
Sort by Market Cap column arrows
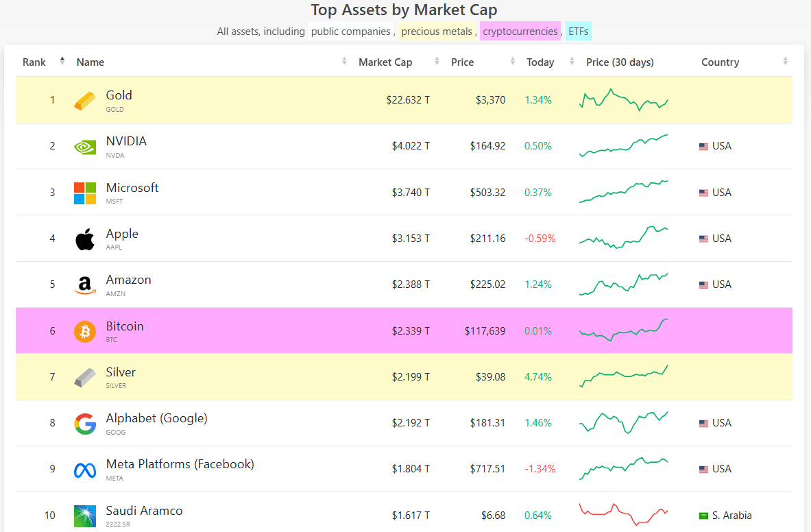tap(437, 61)
